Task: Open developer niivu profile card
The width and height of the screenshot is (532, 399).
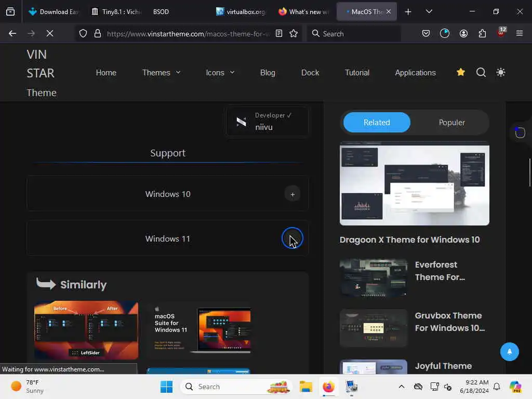Action: (x=268, y=122)
